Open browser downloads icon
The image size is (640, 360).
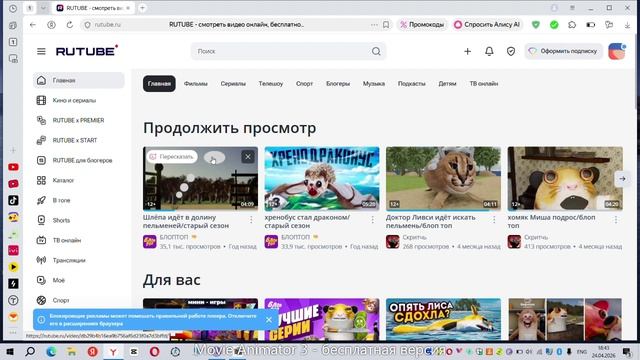coord(627,25)
